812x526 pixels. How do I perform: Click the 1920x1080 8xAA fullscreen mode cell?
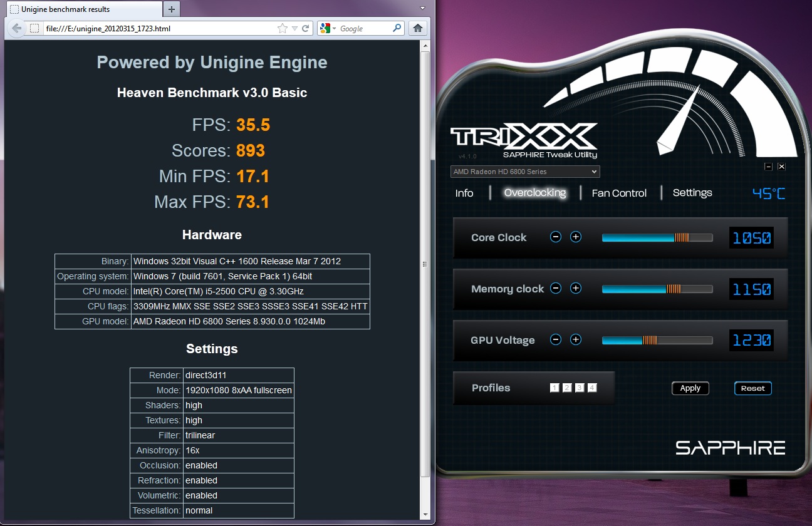pos(239,390)
